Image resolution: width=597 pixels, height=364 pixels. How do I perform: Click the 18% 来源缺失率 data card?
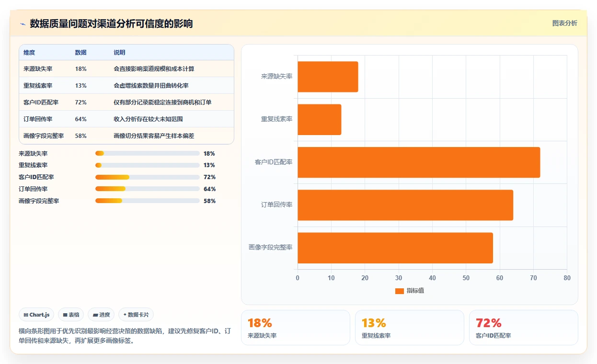click(x=296, y=328)
